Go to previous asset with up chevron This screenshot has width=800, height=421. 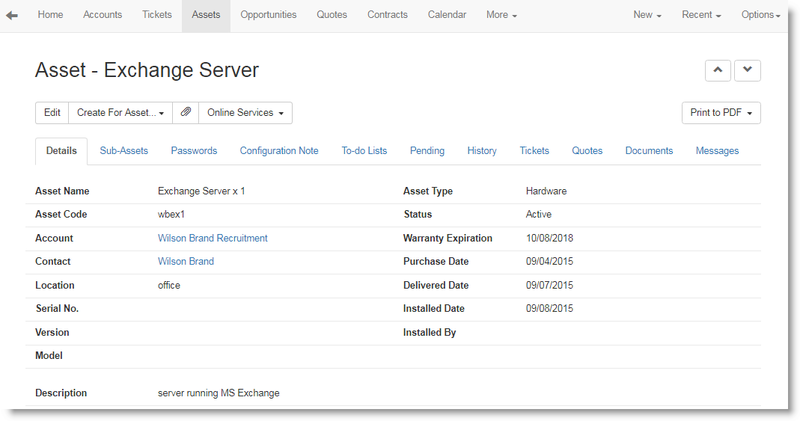pyautogui.click(x=718, y=70)
